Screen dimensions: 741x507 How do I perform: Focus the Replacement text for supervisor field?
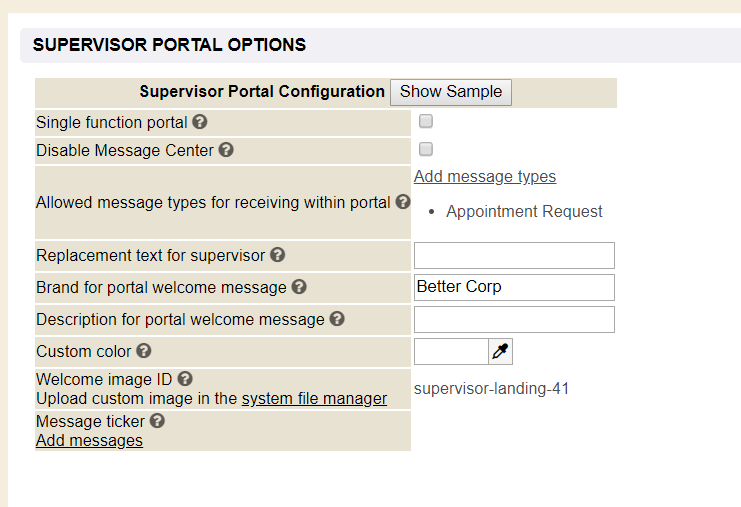pos(514,255)
